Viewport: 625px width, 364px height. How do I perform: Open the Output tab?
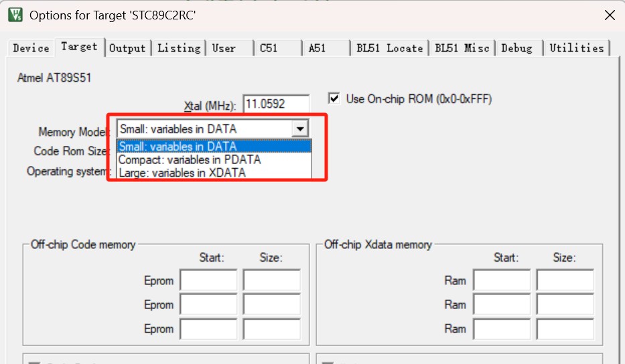127,48
